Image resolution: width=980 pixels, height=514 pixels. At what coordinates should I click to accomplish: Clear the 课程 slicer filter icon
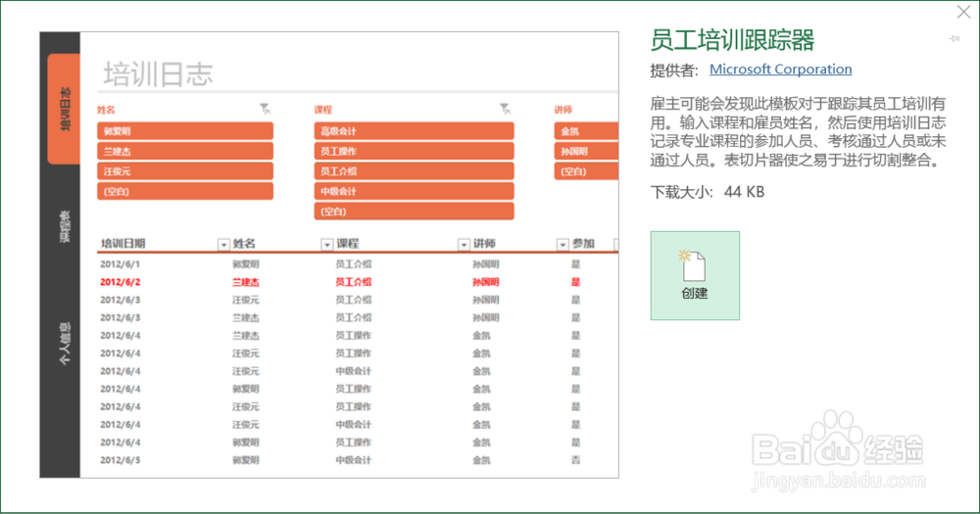tap(505, 110)
